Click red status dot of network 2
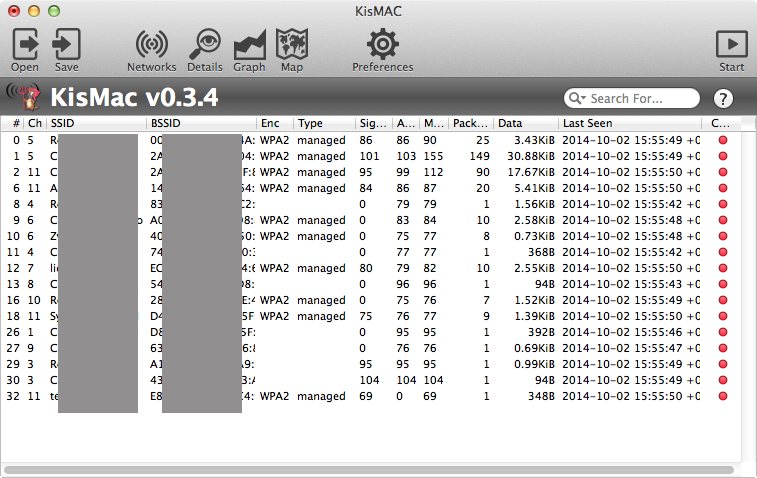757x478 pixels. click(723, 172)
